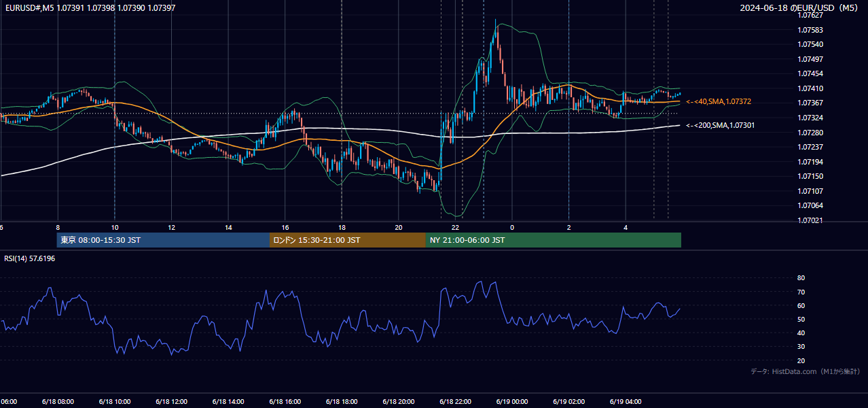Image resolution: width=868 pixels, height=408 pixels.
Task: Click the 6/19 04:00 date label
Action: pos(626,401)
